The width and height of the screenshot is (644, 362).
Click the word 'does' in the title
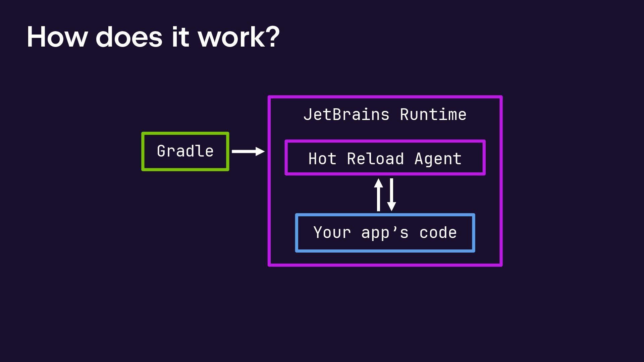[x=129, y=37]
